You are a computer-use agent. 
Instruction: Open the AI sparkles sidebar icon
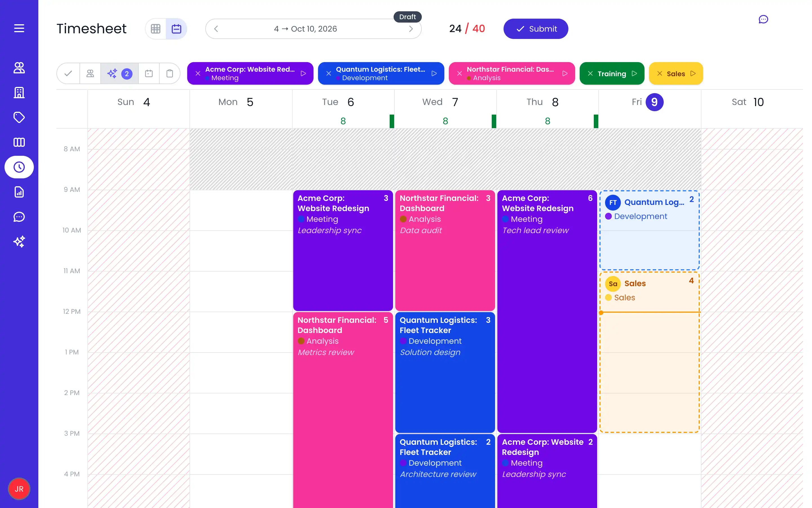tap(19, 242)
